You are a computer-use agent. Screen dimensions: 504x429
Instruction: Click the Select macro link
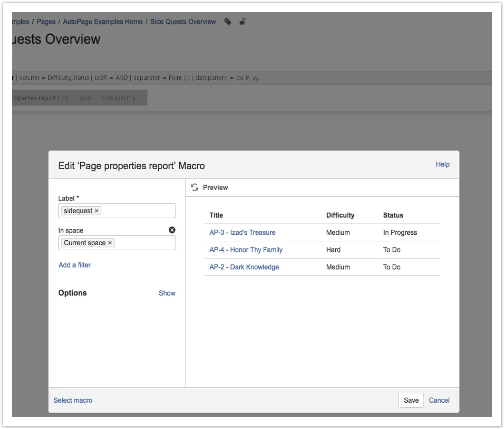pyautogui.click(x=73, y=400)
